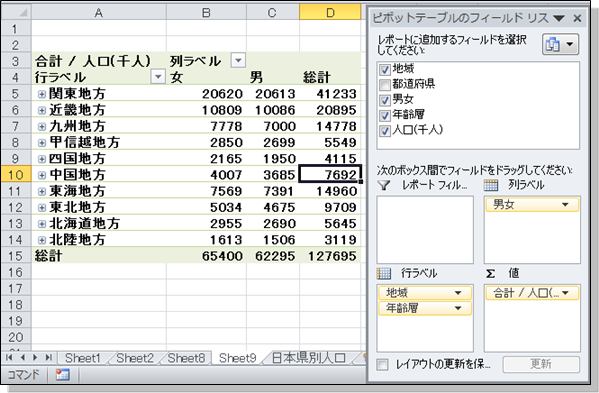Expand the 近畿地方 row group
The image size is (599, 393).
tap(42, 110)
